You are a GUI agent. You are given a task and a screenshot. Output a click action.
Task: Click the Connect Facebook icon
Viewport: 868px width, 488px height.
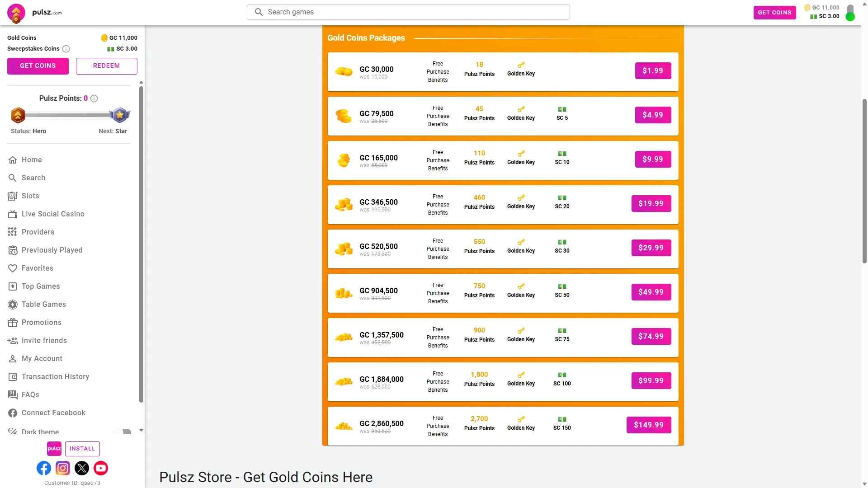13,413
